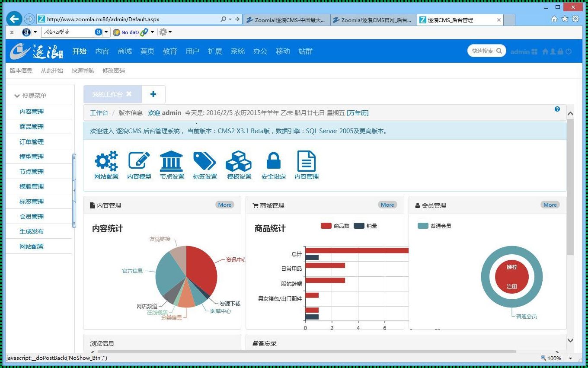Click the CMS header home icon
The width and height of the screenshot is (588, 368).
tap(545, 51)
